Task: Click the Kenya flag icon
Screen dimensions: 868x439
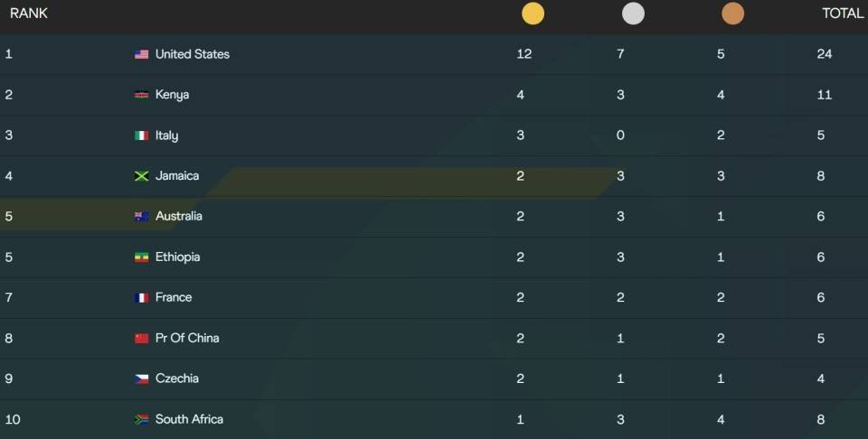Action: (142, 95)
